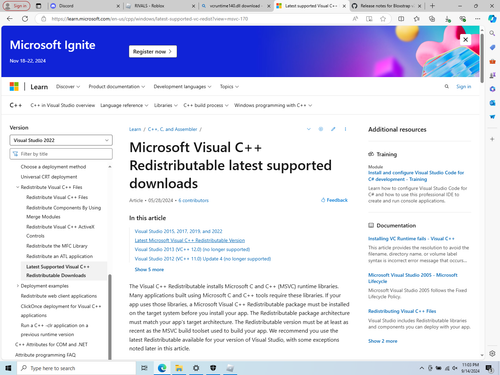The height and width of the screenshot is (375, 500).
Task: Open the Read aloud option
Action: [x=355, y=19]
